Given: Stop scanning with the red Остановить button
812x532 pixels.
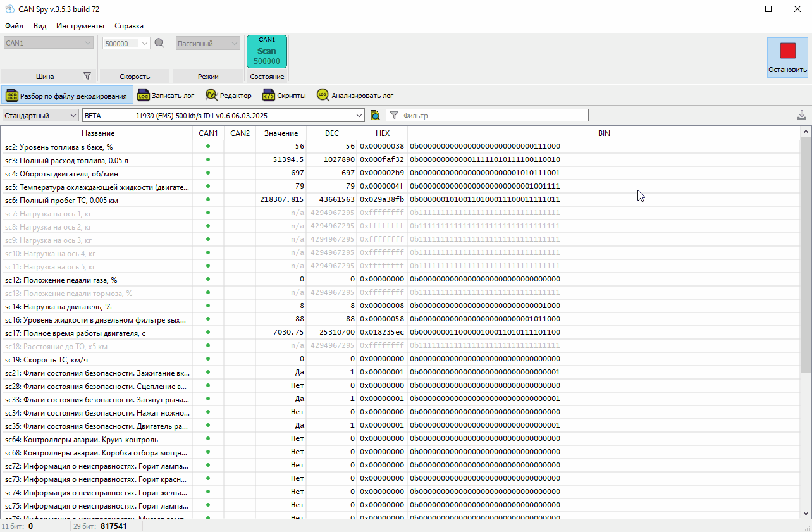Looking at the screenshot, I should [787, 57].
